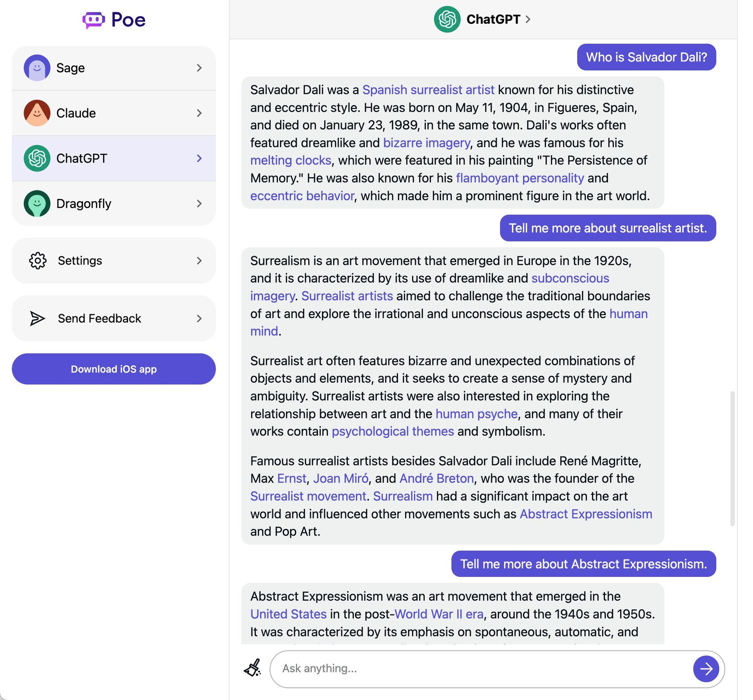This screenshot has height=700, width=753.
Task: Click the ChatGPT logo in the chat header
Action: [448, 19]
